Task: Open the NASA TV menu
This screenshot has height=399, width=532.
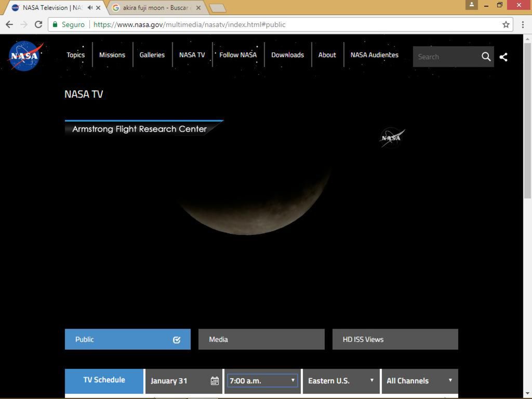Action: pyautogui.click(x=192, y=55)
